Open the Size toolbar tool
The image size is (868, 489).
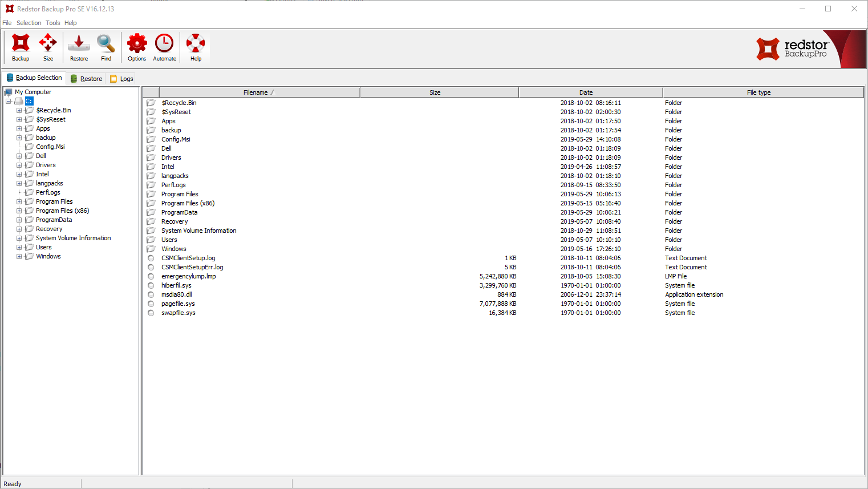click(x=48, y=47)
